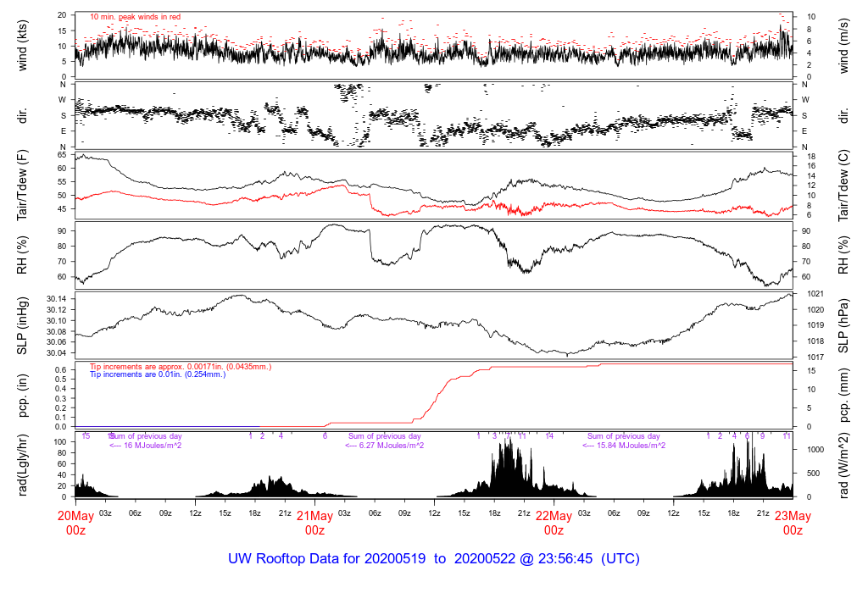The width and height of the screenshot is (868, 593).
Task: Select the 'pcp. (in)' axis label
Action: pos(22,396)
